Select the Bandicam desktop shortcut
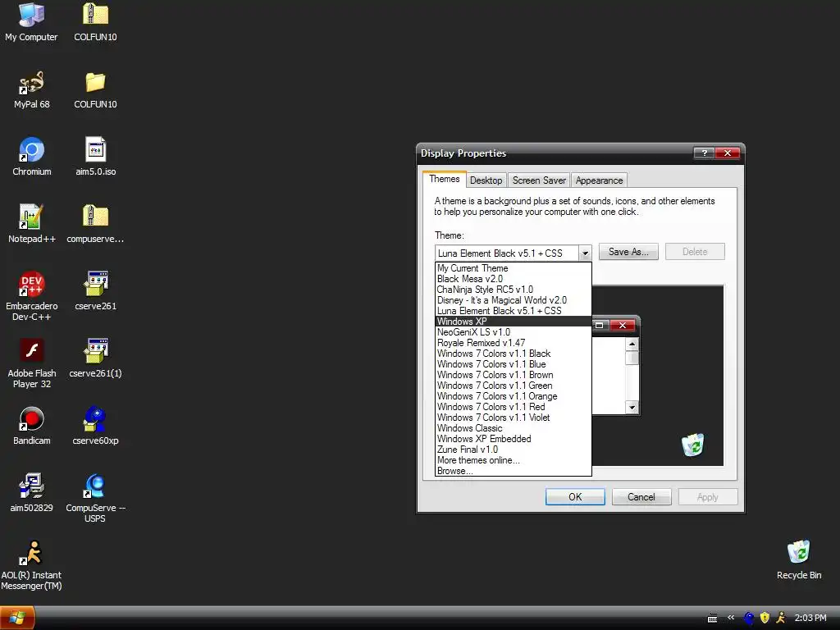 [31, 426]
